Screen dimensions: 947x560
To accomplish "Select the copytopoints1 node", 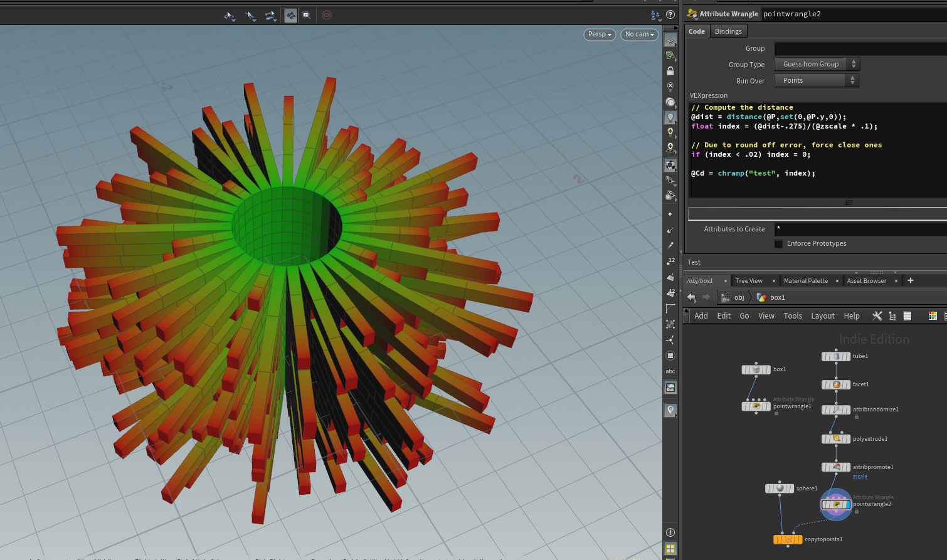I will (x=788, y=539).
